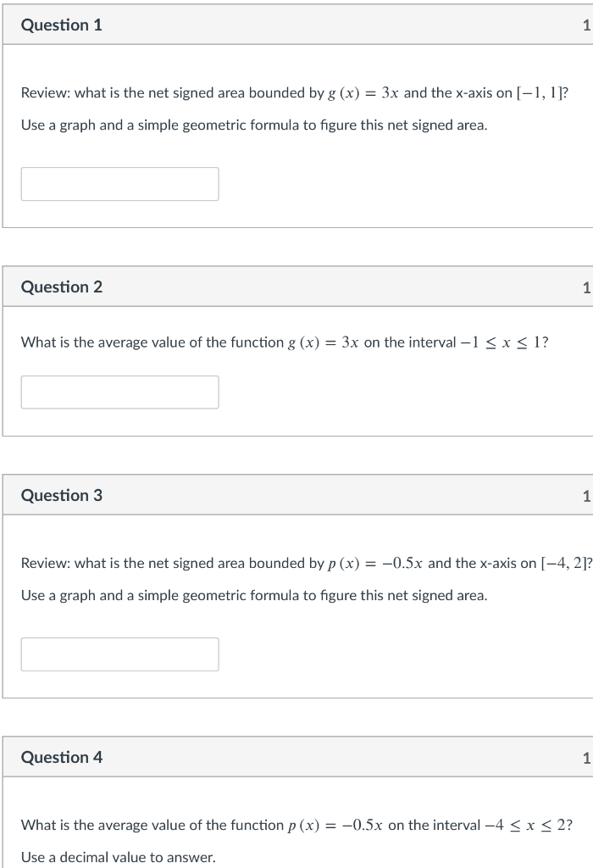
Task: Focus the answer field under Question 2
Action: [x=119, y=392]
